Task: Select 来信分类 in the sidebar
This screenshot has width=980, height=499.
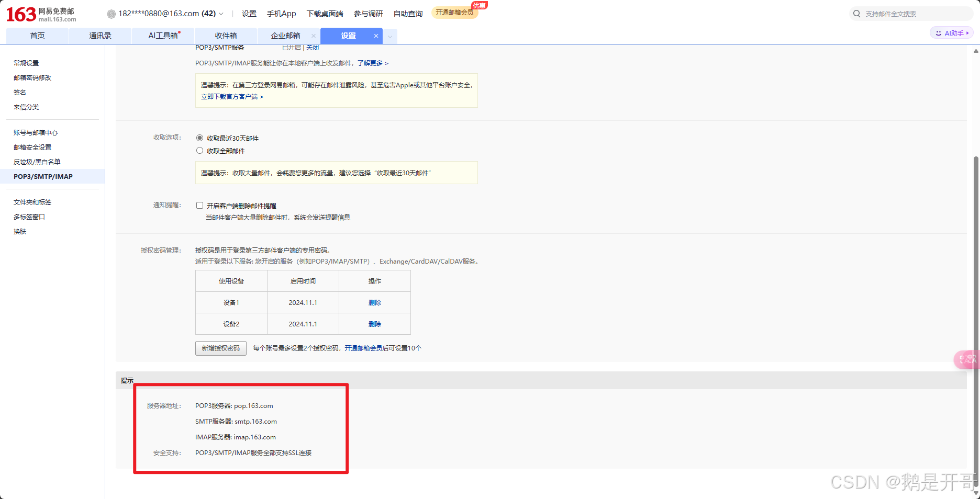Action: (26, 107)
